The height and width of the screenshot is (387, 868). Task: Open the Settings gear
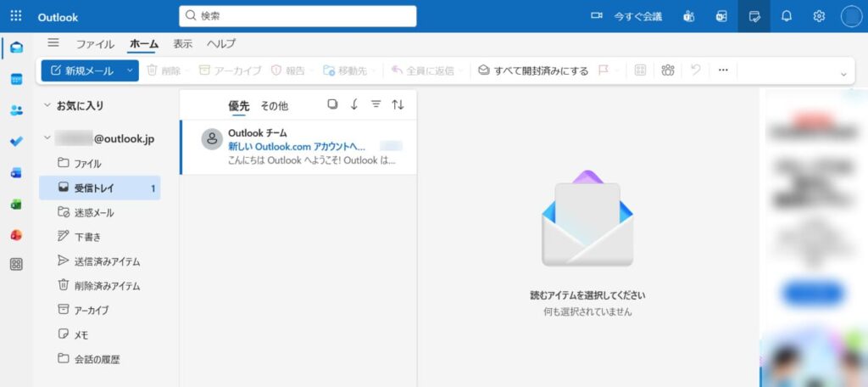(x=819, y=16)
